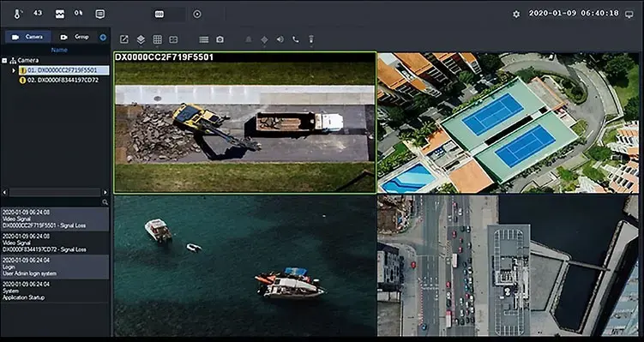644x342 pixels.
Task: Click the list view toolbar icon
Action: click(204, 39)
